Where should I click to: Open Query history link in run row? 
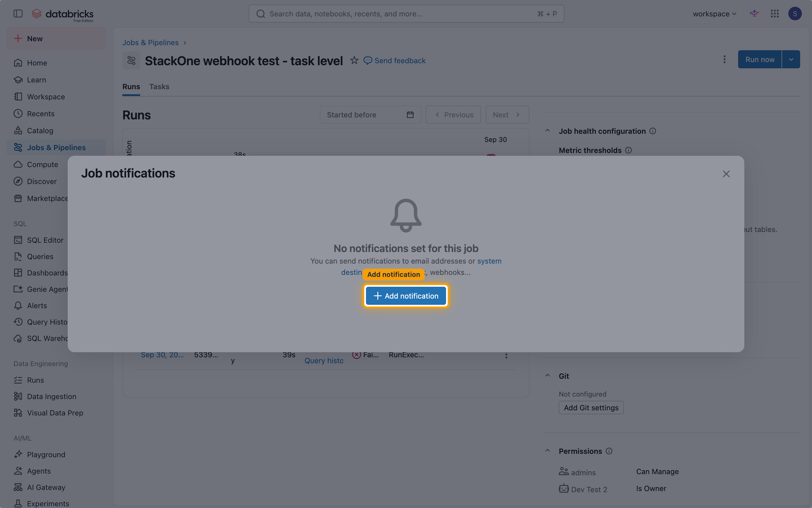coord(324,360)
